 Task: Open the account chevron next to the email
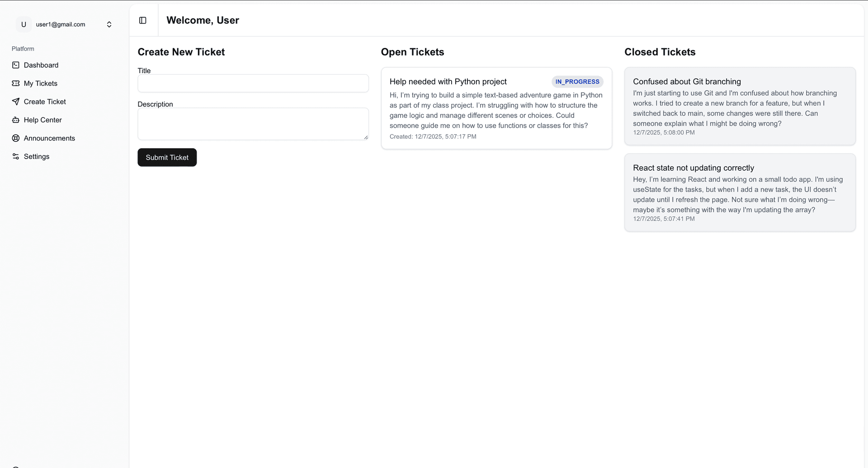pos(109,24)
